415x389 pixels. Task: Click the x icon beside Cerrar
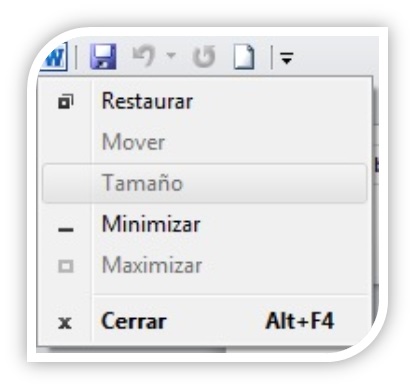(x=65, y=323)
